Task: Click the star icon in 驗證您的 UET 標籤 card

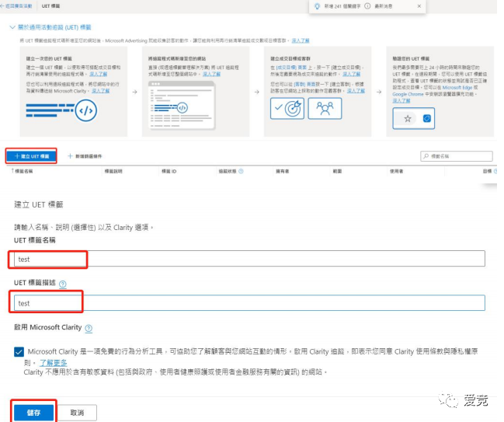Action: 408,119
